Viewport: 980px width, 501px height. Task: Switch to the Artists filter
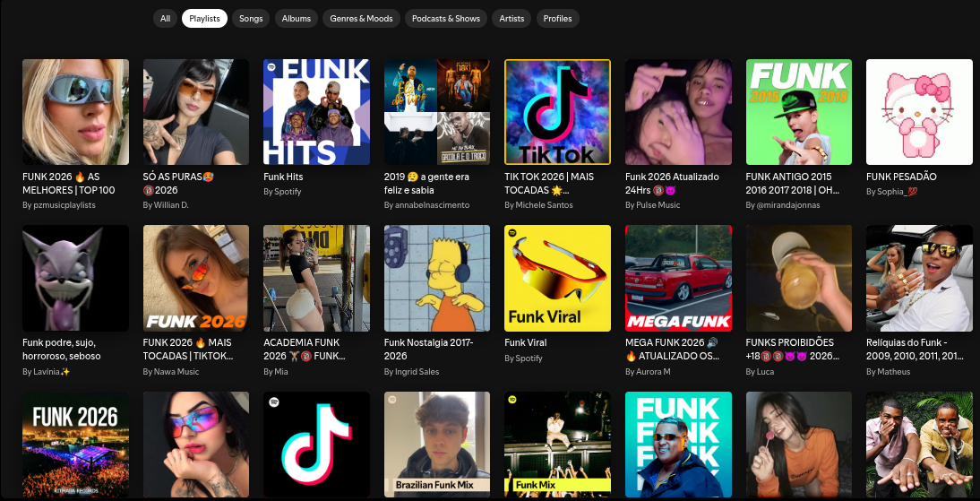pos(511,19)
